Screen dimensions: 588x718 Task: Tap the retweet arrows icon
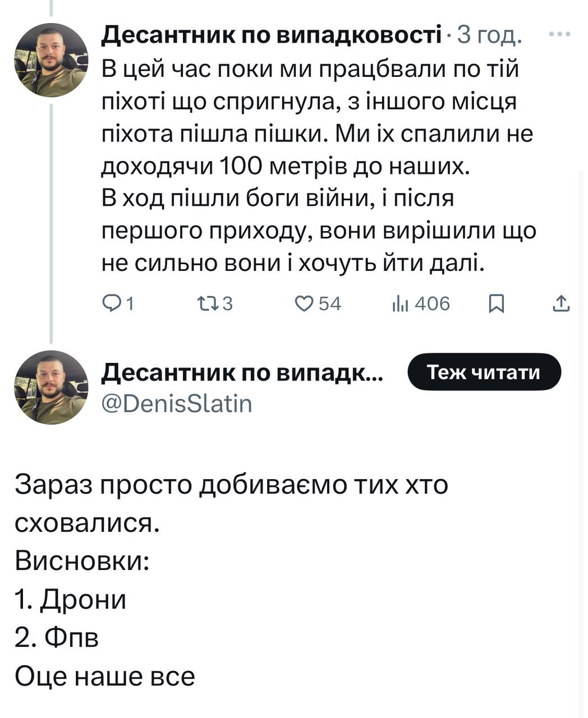[x=209, y=304]
